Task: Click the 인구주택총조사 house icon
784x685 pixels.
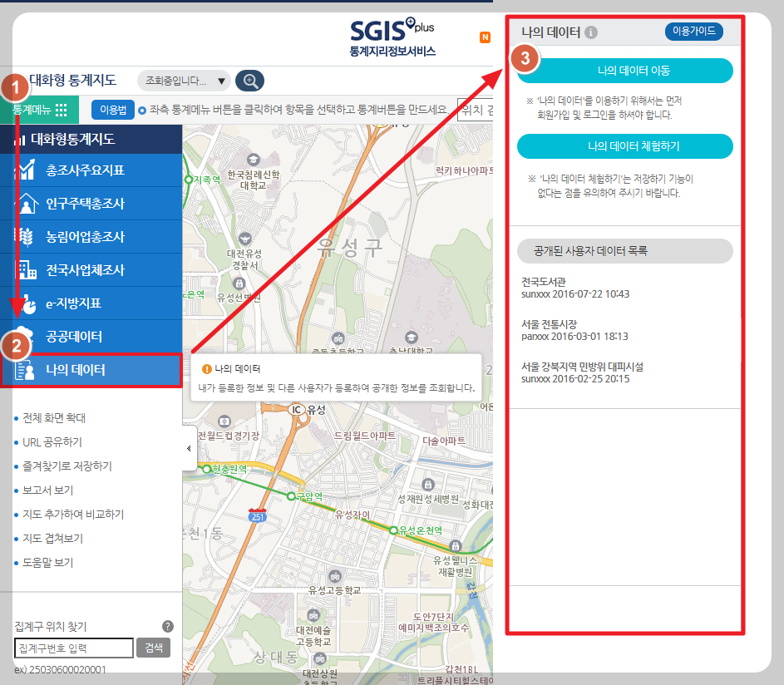Action: (x=26, y=204)
